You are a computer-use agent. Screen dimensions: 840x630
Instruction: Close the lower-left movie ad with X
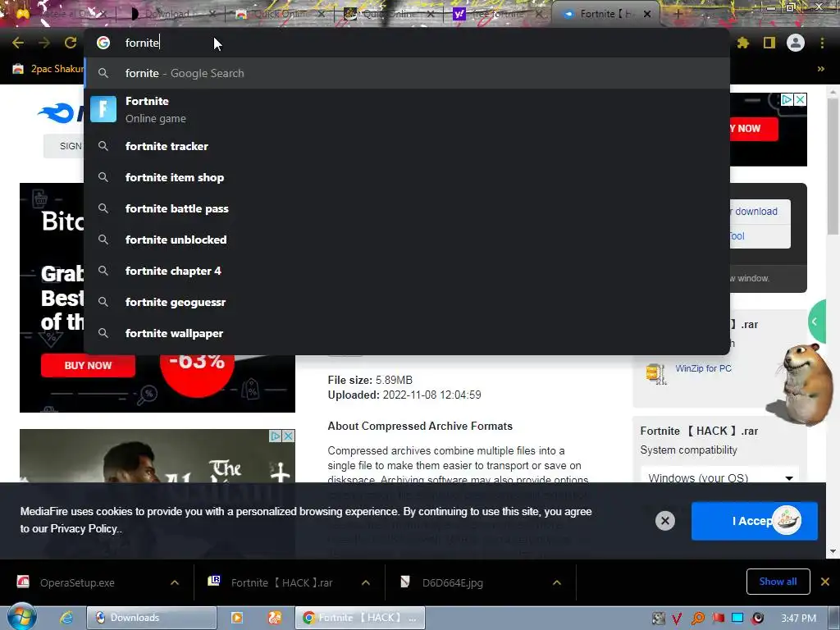[x=288, y=436]
